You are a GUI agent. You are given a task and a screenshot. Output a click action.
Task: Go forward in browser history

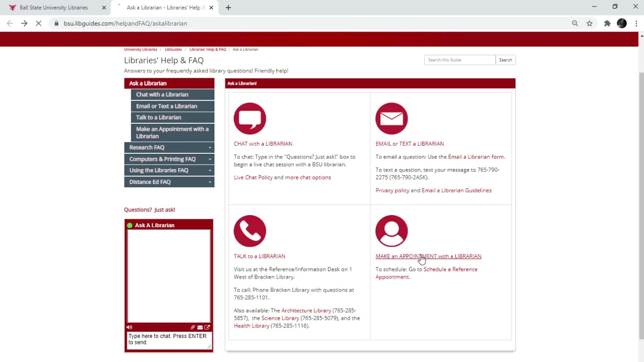tap(24, 23)
